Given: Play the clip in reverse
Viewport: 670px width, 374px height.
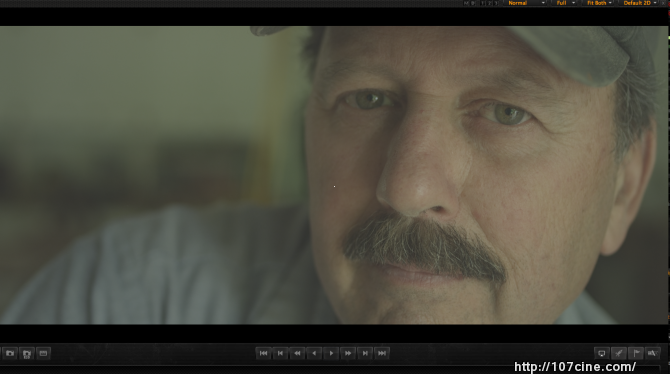Looking at the screenshot, I should click(x=314, y=353).
